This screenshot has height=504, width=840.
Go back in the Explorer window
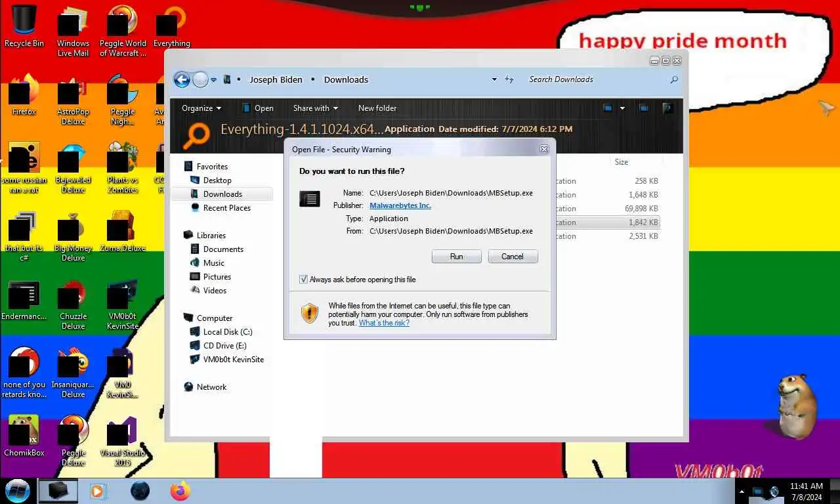pos(182,80)
